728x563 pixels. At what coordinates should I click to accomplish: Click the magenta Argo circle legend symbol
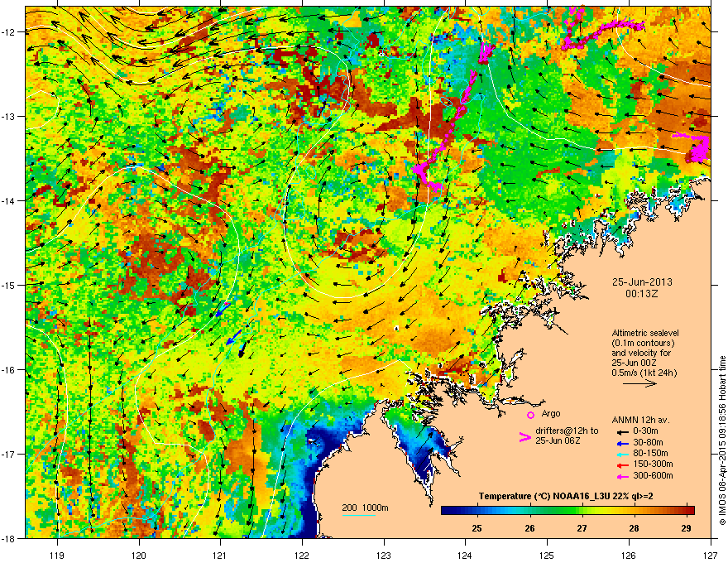(530, 415)
